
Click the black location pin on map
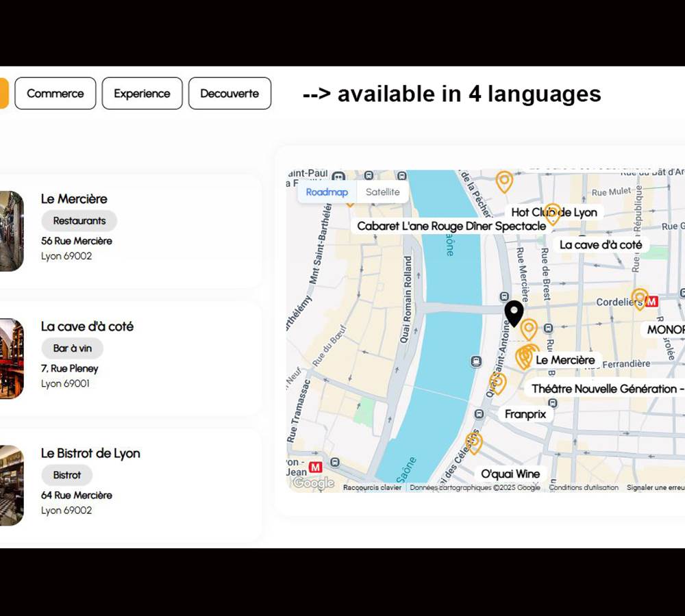click(x=514, y=312)
